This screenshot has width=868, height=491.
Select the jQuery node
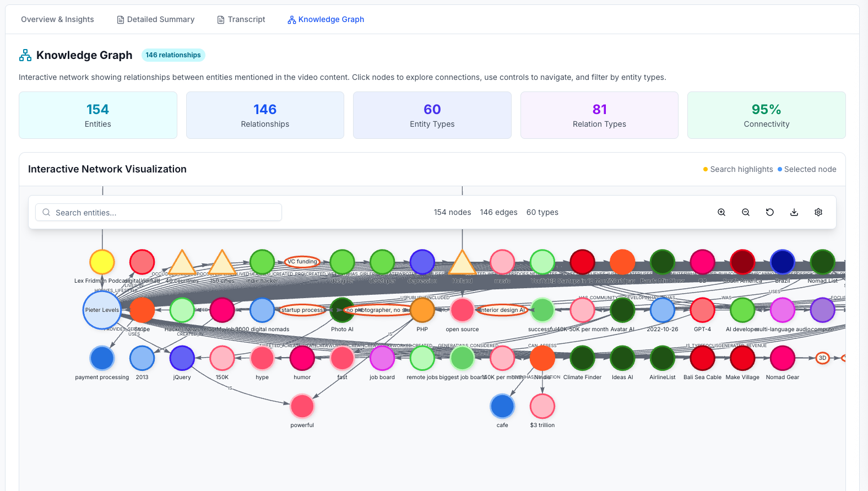[182, 358]
